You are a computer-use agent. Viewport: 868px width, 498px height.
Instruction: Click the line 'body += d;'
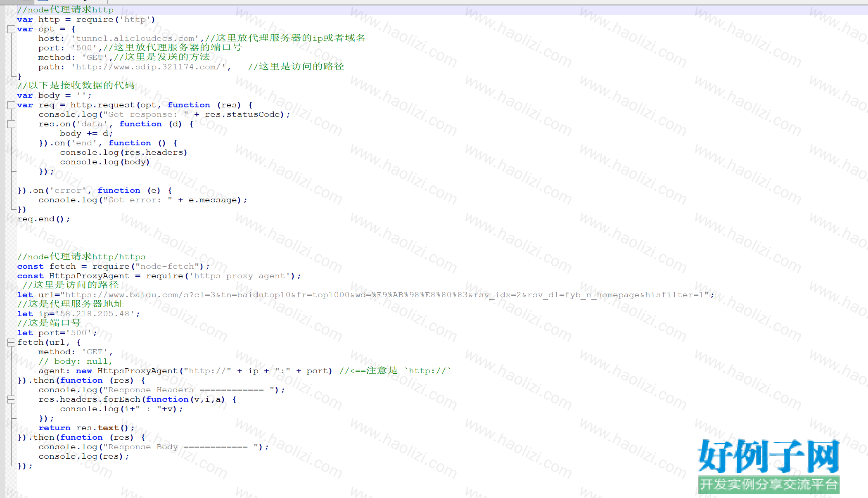click(86, 133)
